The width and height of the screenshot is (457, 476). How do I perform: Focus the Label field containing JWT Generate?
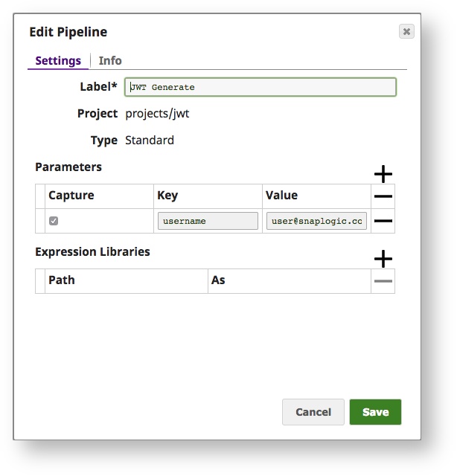(261, 87)
